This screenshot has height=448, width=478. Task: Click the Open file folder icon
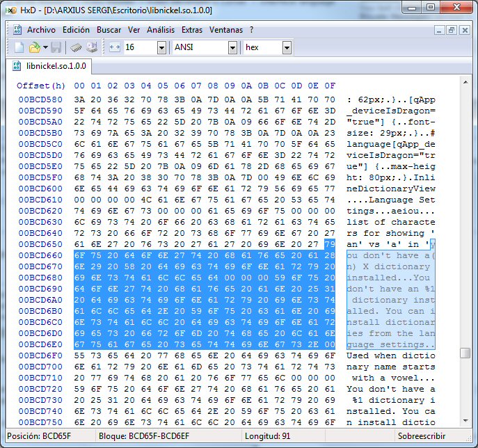click(x=34, y=47)
